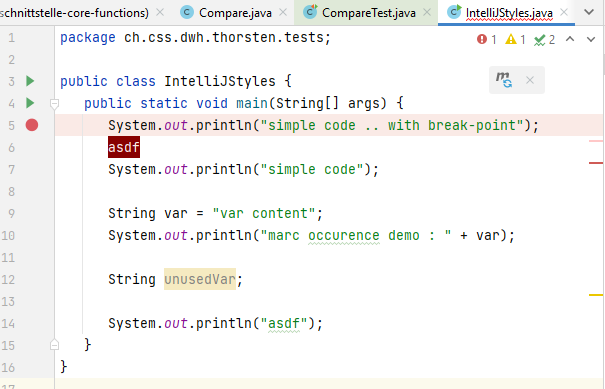Click the "asdf" string on line 14

tap(284, 323)
